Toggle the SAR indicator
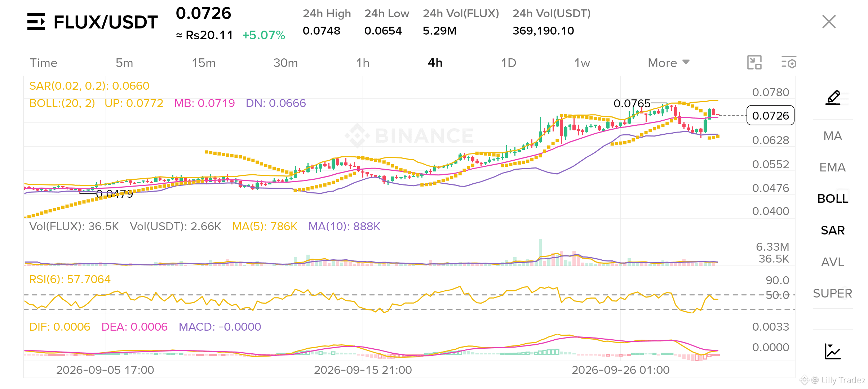The height and width of the screenshot is (389, 868). (833, 230)
